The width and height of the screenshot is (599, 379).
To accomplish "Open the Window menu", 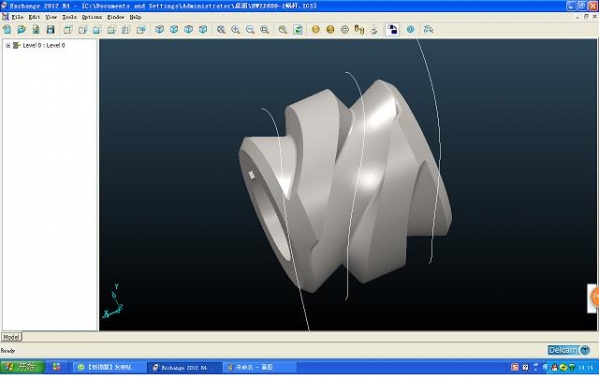I will coord(116,17).
